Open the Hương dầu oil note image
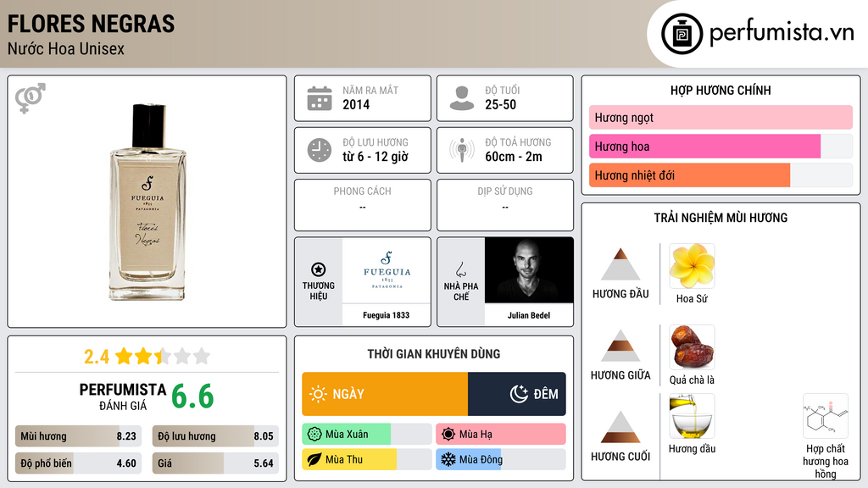 coord(692,416)
